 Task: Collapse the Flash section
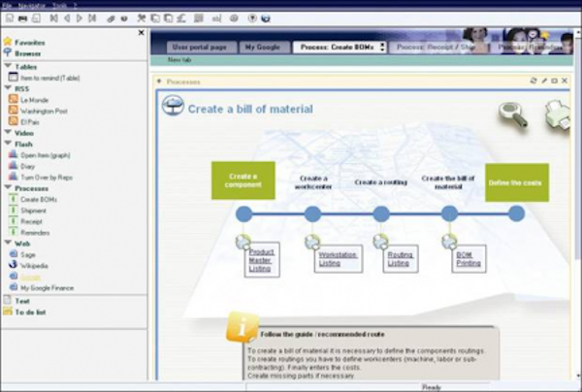click(x=8, y=144)
